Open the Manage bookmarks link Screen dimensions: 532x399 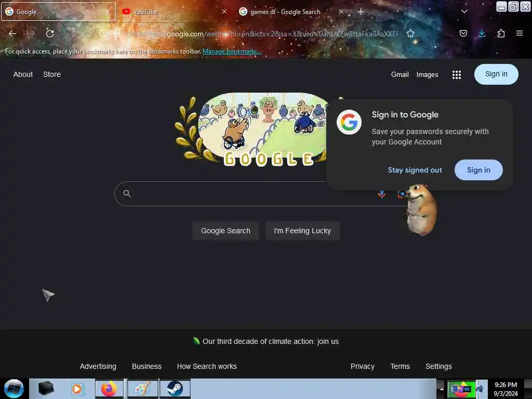232,51
